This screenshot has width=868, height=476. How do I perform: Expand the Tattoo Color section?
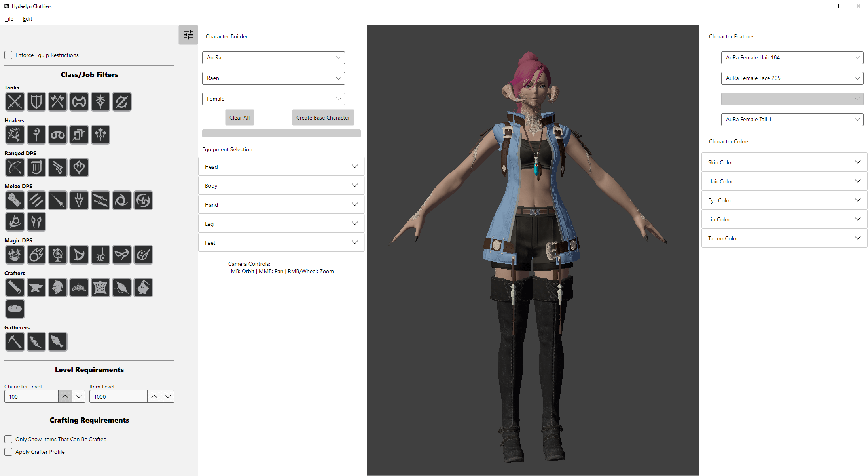(785, 238)
